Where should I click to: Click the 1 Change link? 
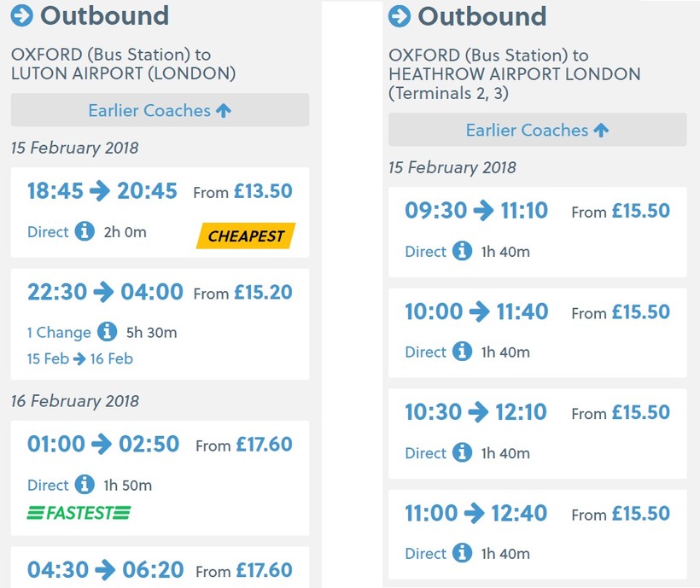59,332
